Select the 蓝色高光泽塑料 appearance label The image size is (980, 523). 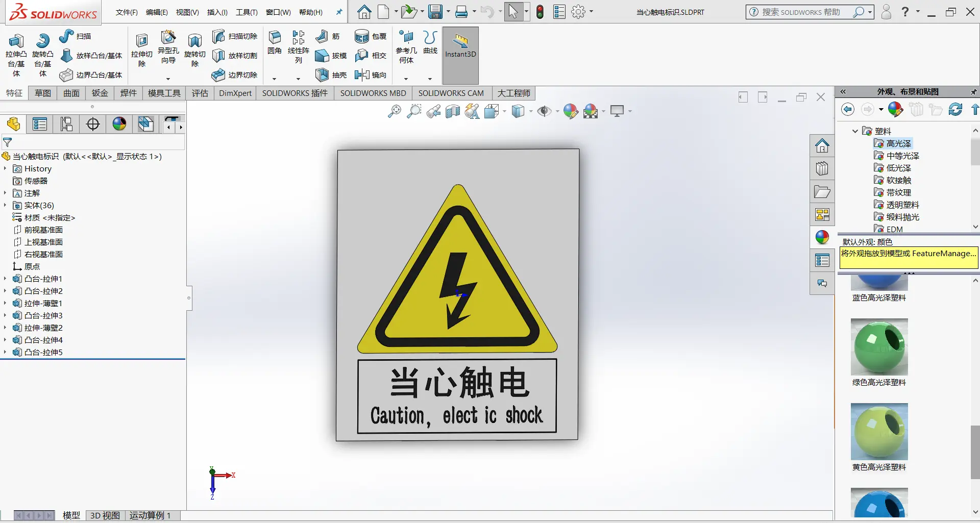click(x=879, y=297)
